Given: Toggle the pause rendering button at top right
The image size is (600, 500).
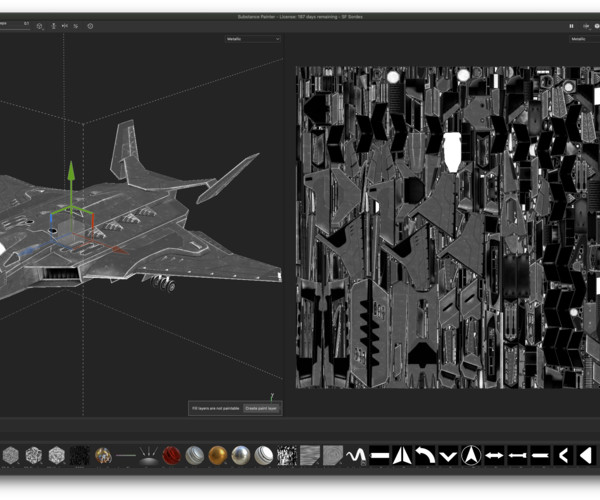Looking at the screenshot, I should (571, 26).
